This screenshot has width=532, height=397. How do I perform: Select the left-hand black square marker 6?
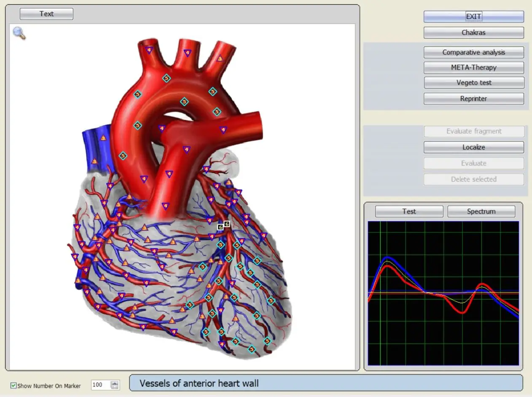click(220, 227)
